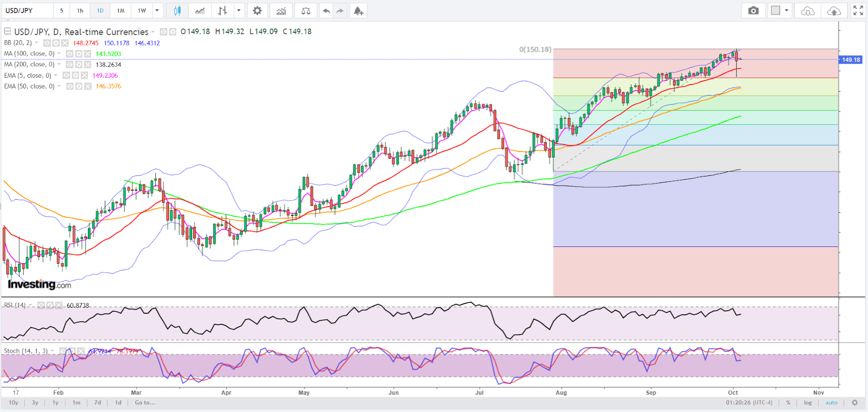Expand EMA (50, close, 0) menu arrow

click(x=59, y=86)
